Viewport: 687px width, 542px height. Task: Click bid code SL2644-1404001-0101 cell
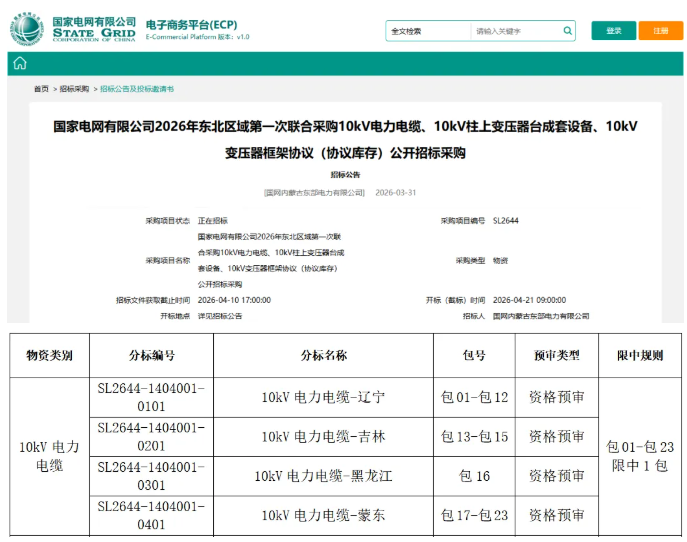[151, 397]
